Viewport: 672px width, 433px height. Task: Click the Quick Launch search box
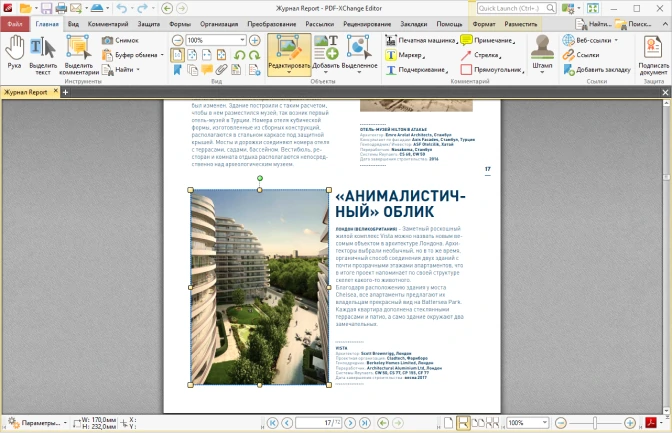pos(516,8)
